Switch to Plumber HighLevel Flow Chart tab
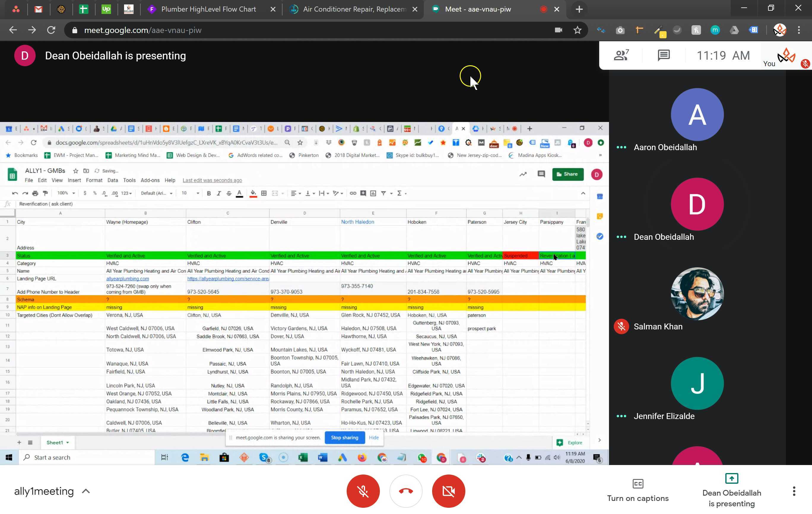 click(208, 9)
